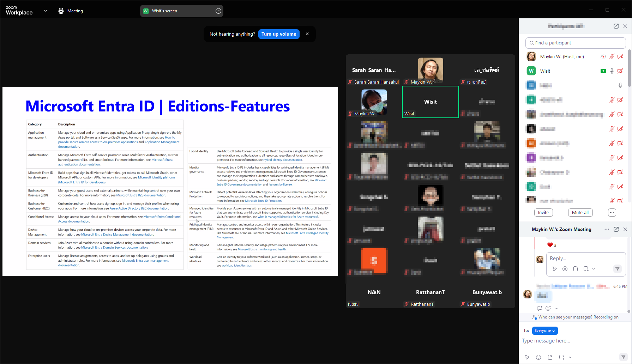Screen dimensions: 632x364
Task: Click into the Reply text field
Action: [586, 259]
